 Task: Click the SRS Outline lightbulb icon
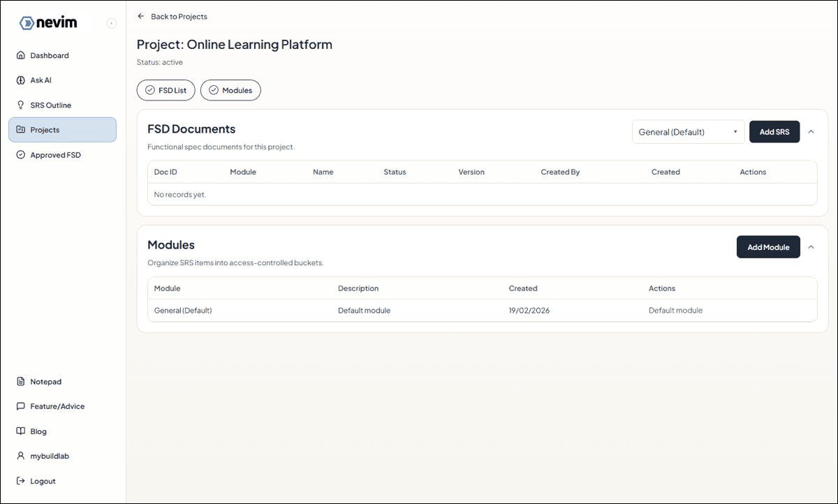tap(20, 105)
